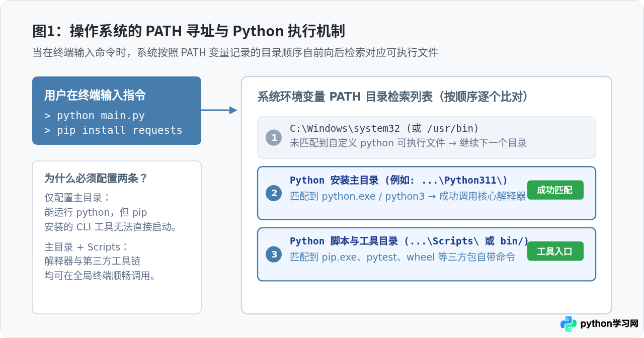The height and width of the screenshot is (338, 644).
Task: Click the path text "C:\Windows\system32 (或 /usr/bin)"
Action: [384, 128]
